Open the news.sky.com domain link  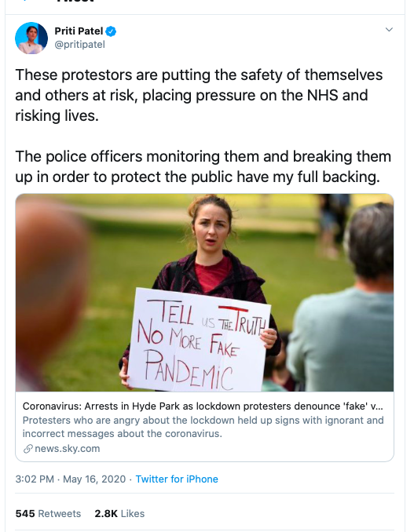tap(68, 449)
